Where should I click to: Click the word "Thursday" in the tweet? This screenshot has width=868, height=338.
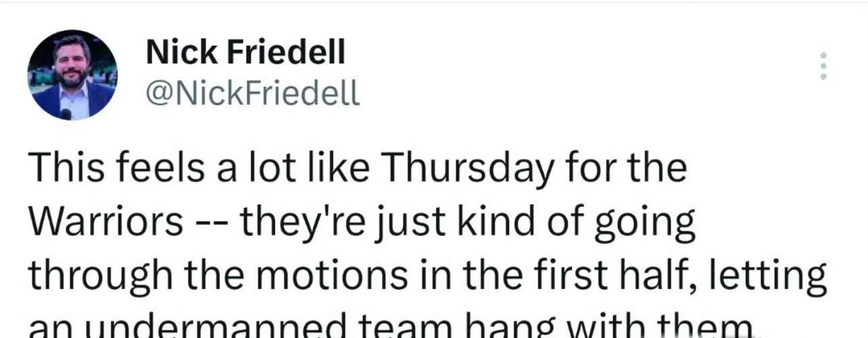coord(468,168)
